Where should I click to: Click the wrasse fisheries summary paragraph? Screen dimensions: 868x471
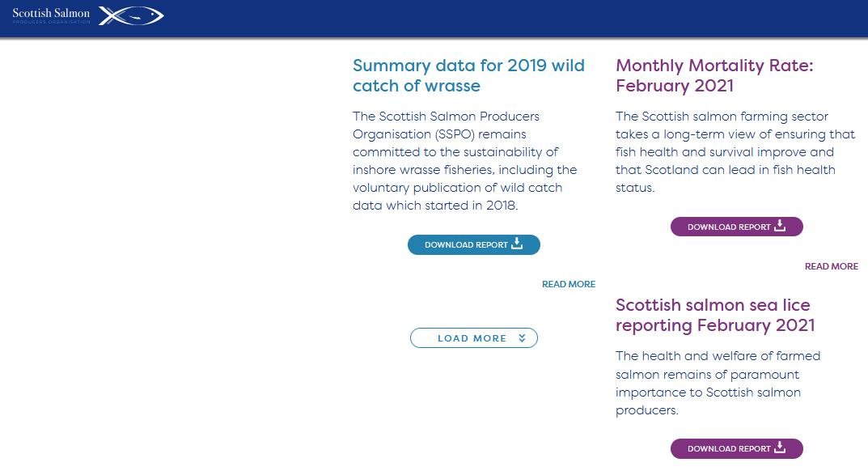465,160
